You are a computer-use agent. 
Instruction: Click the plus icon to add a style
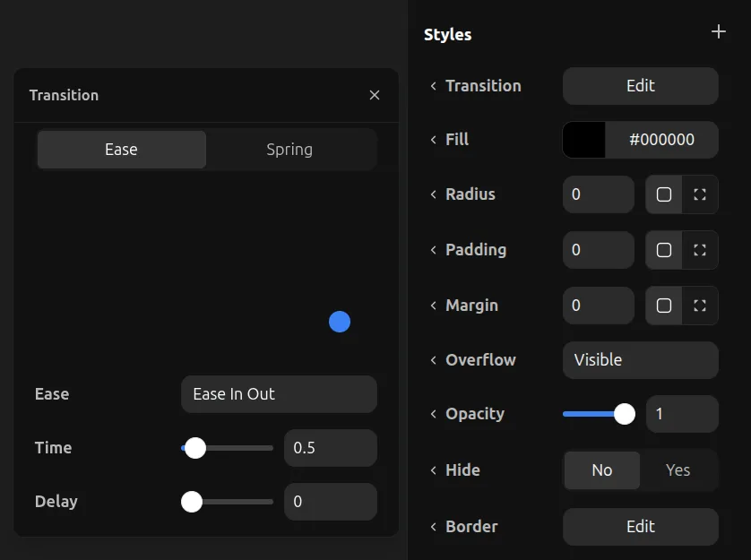718,32
